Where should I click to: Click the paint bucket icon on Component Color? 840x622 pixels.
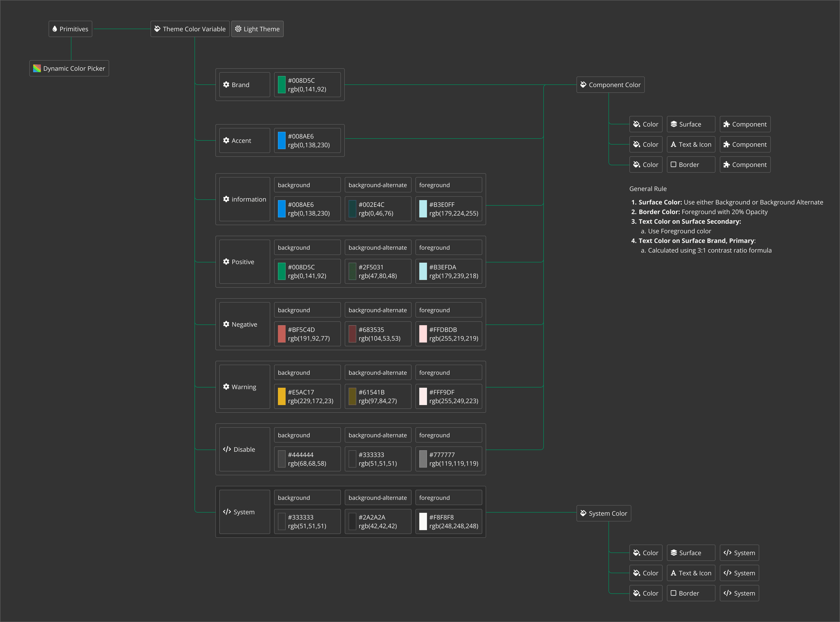(583, 85)
